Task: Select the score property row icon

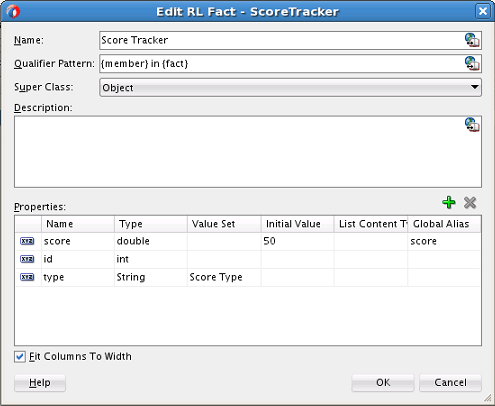Action: point(27,241)
